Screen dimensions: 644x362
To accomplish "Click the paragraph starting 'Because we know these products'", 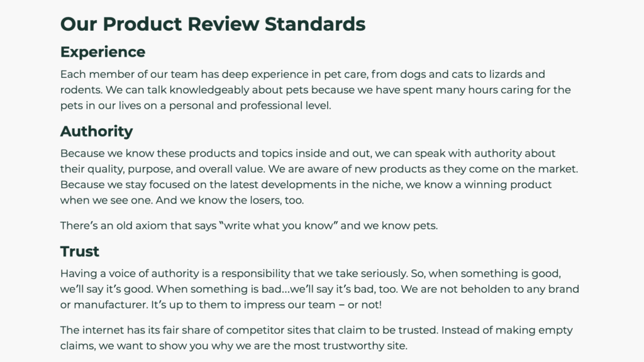I will 319,177.
